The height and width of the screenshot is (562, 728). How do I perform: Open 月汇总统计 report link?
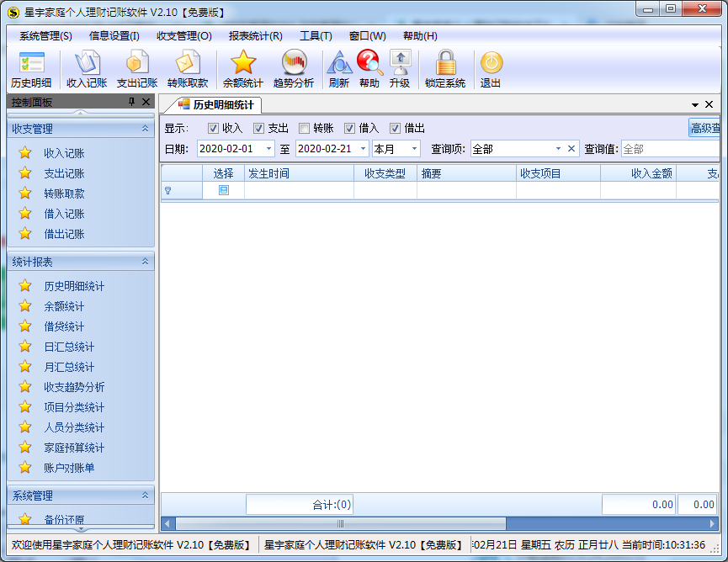click(x=69, y=367)
